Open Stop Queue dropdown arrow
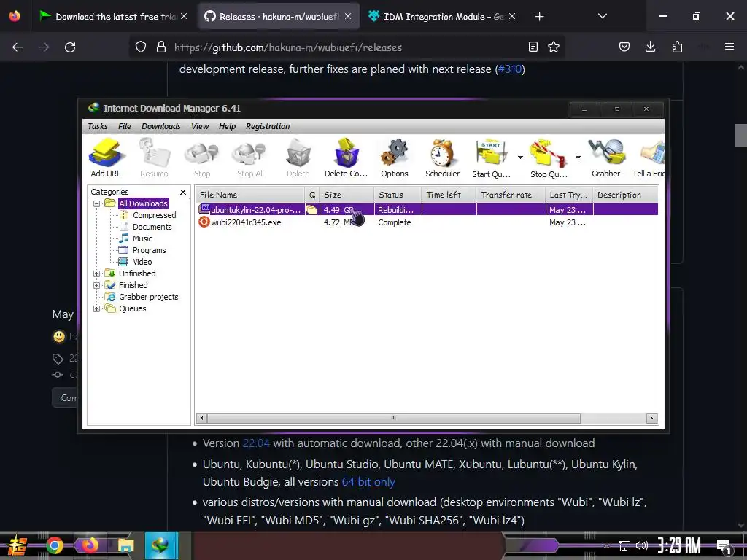This screenshot has width=747, height=560. click(578, 157)
